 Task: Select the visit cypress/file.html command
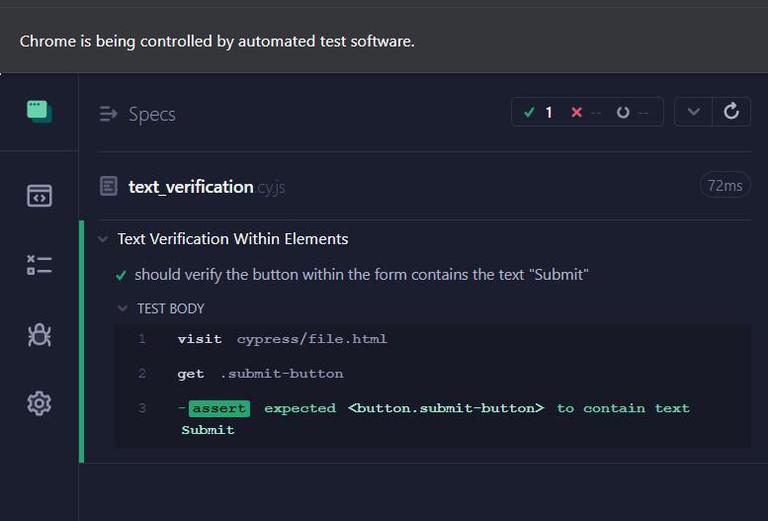[282, 339]
